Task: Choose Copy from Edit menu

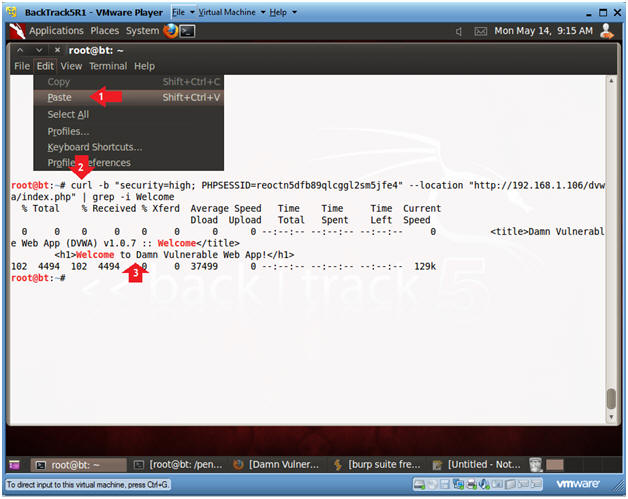Action: coord(129,82)
